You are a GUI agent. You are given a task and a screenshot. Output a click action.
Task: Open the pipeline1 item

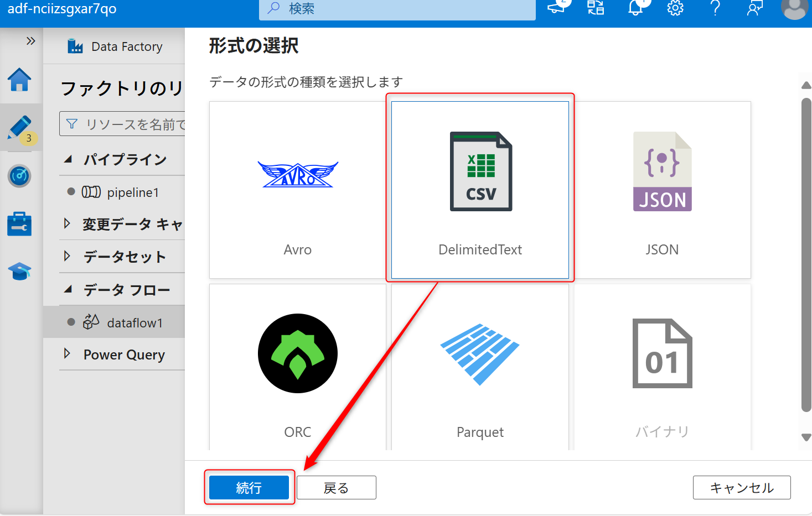click(x=133, y=192)
